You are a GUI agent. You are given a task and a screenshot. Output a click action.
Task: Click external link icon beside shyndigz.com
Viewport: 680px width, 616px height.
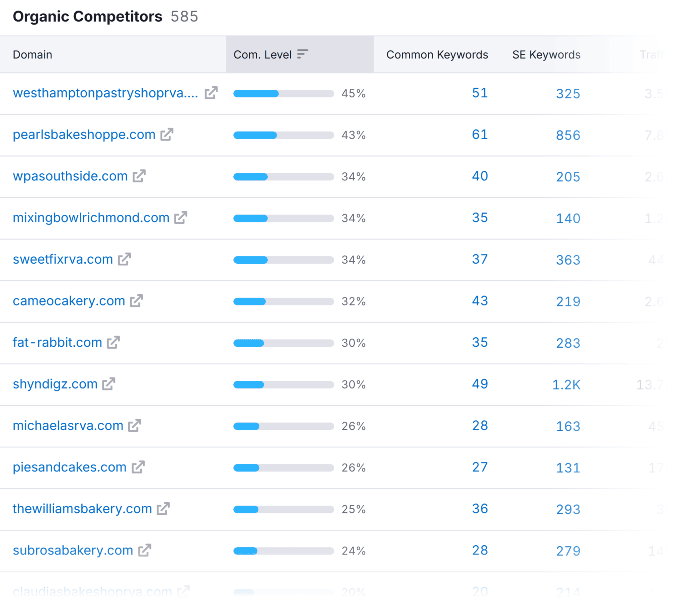pyautogui.click(x=109, y=384)
